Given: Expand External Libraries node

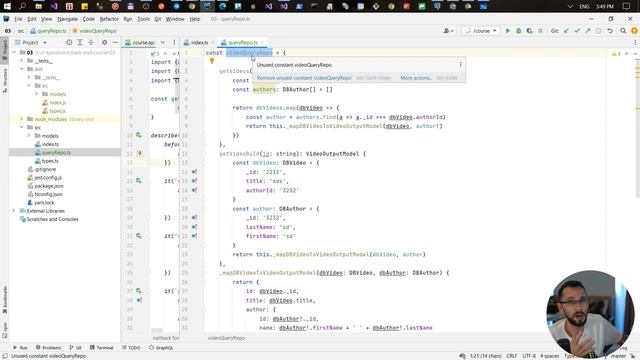Looking at the screenshot, I should tap(14, 211).
